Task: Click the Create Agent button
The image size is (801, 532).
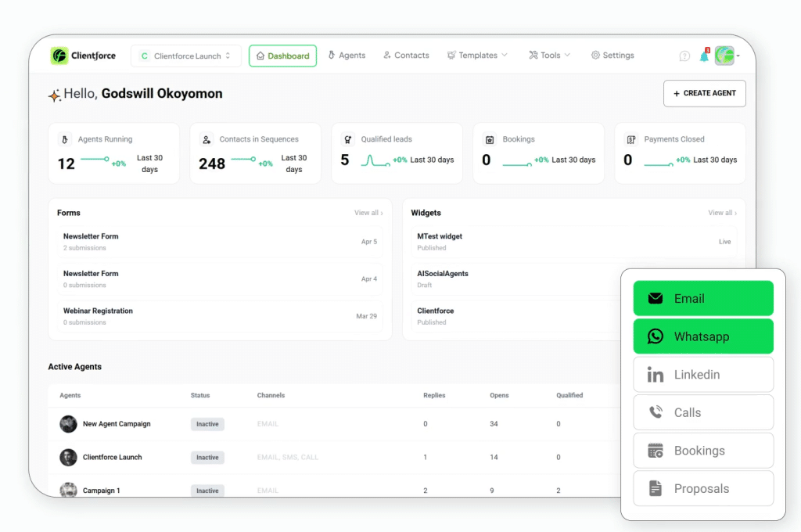Action: pyautogui.click(x=704, y=93)
